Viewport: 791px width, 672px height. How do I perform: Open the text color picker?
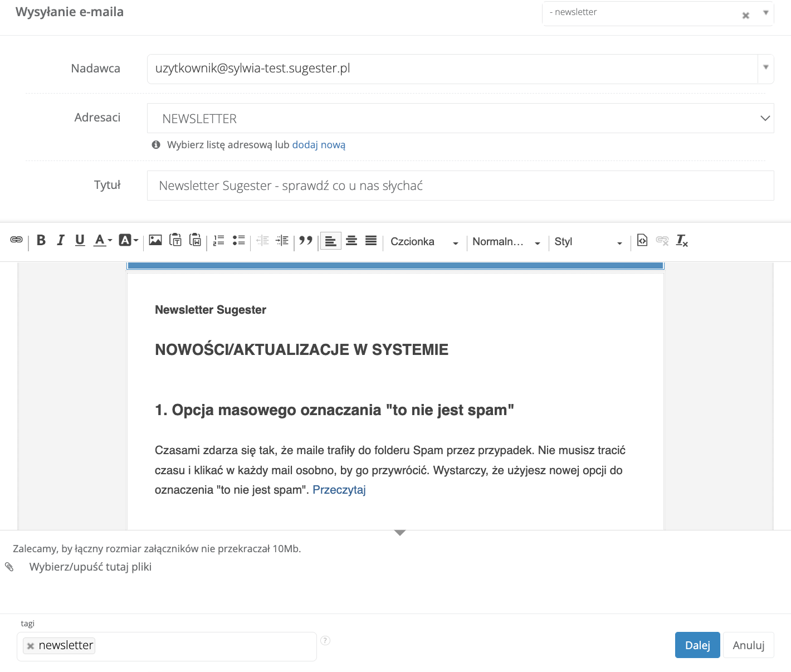pyautogui.click(x=102, y=240)
